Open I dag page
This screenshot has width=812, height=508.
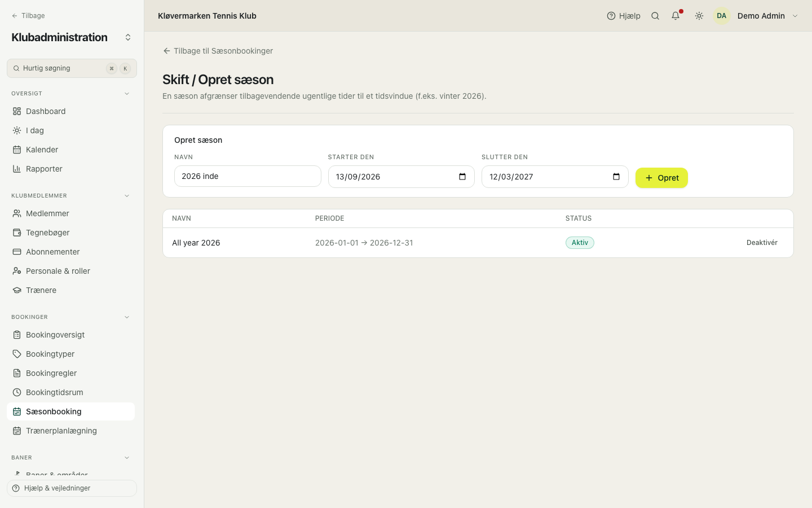(70, 130)
